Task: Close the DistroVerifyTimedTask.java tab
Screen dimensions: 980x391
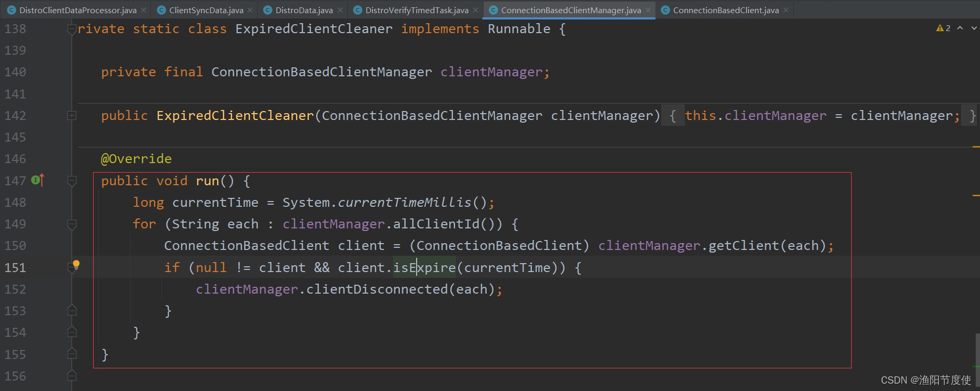Action: [x=476, y=10]
